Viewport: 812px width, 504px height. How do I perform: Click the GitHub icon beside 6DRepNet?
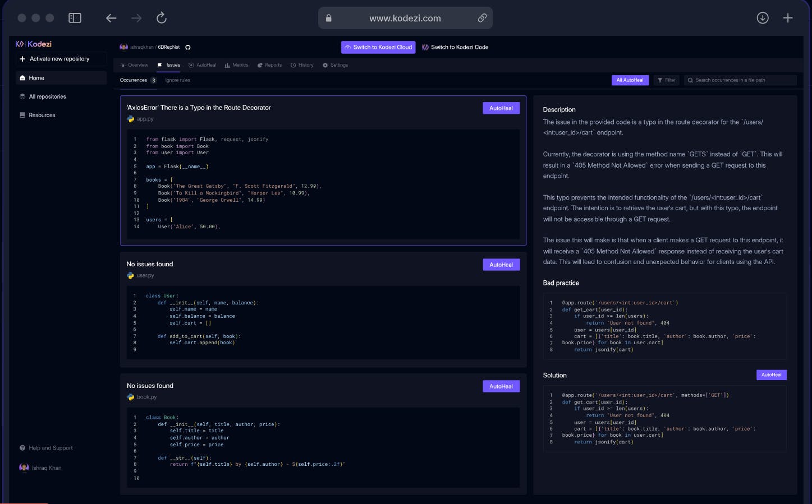[188, 48]
